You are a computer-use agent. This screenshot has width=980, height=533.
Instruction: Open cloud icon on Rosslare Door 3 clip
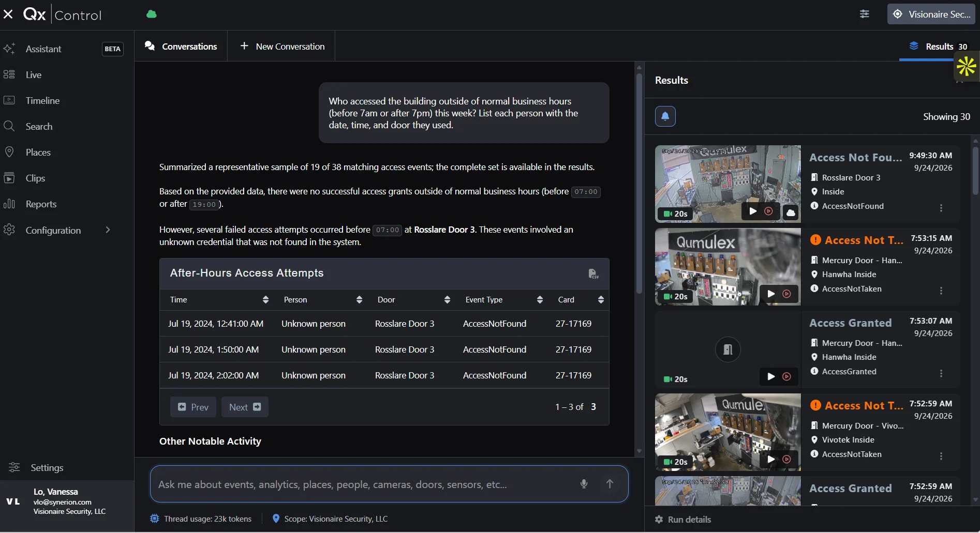791,212
